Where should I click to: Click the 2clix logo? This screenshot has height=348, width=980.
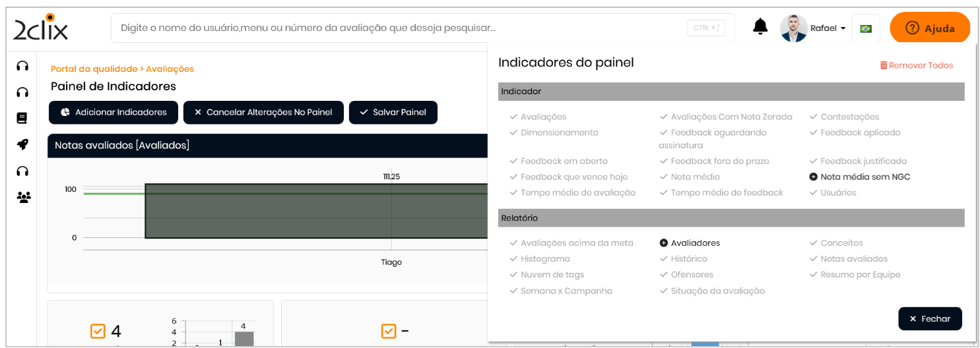tap(41, 28)
